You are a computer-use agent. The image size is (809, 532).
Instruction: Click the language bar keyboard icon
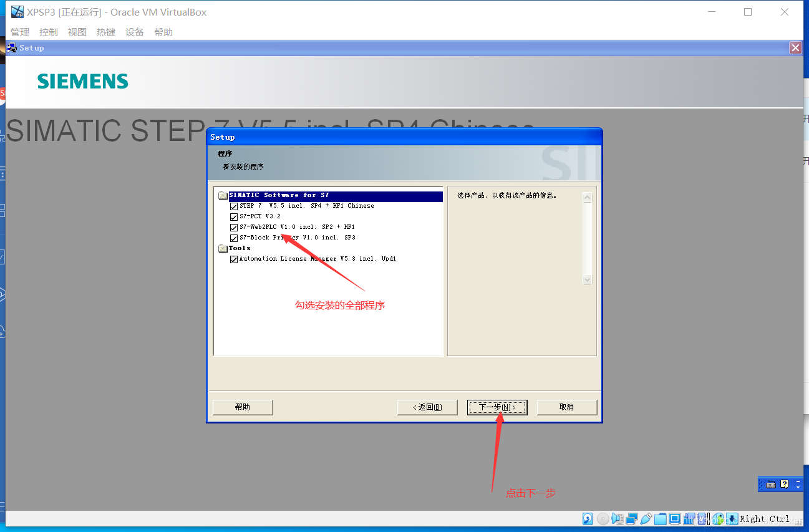tap(771, 484)
